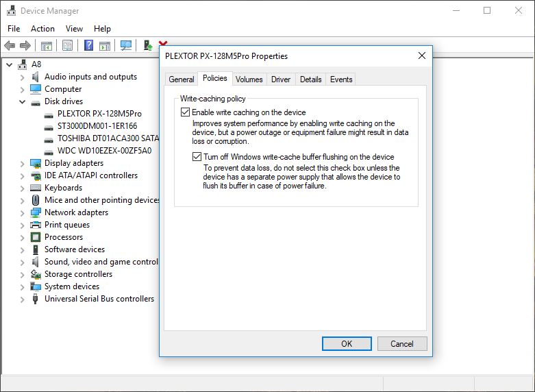Screen dimensions: 535x392
Task: Click the System devices folder icon
Action: (36, 286)
